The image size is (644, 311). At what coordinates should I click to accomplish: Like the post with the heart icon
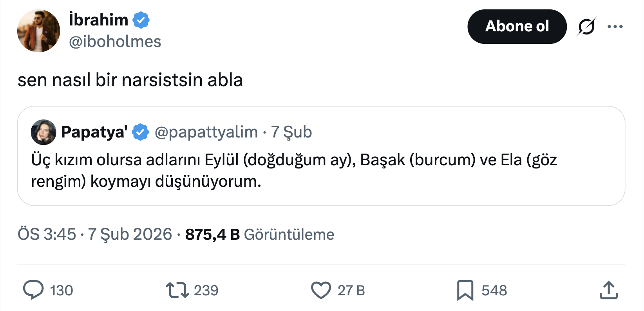tap(321, 290)
